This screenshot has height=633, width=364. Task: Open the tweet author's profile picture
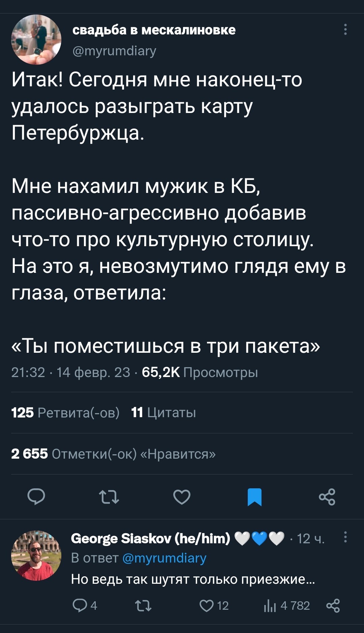[x=36, y=39]
